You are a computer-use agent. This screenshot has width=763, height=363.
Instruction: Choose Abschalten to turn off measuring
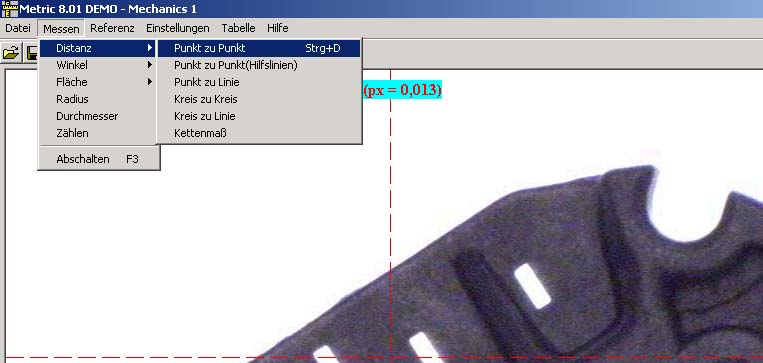tap(98, 159)
